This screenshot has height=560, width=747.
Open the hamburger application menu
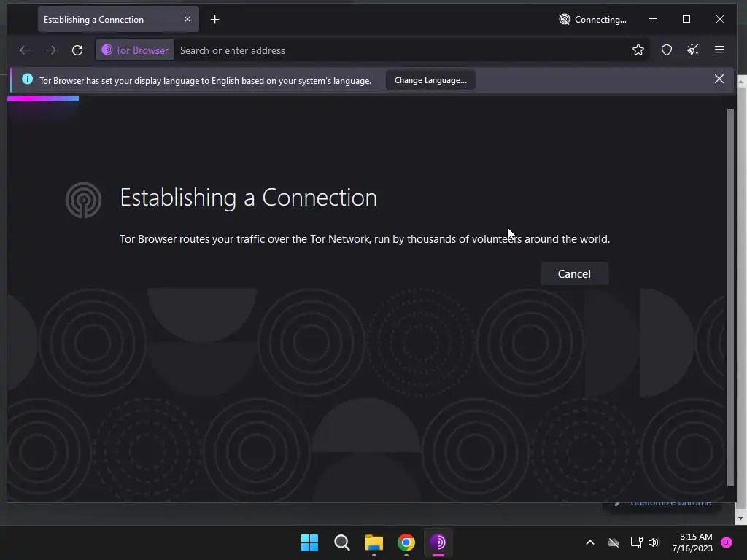tap(719, 50)
